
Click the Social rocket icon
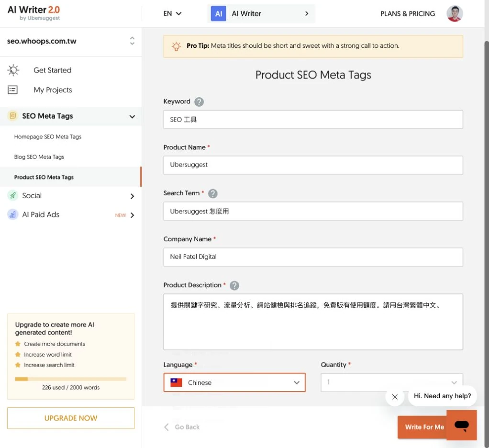coord(13,196)
